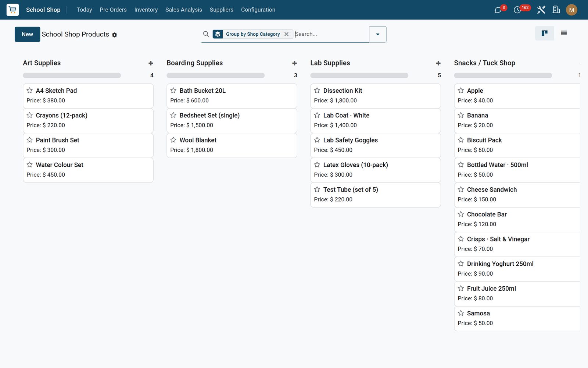
Task: Open the Inventory menu
Action: tap(146, 10)
